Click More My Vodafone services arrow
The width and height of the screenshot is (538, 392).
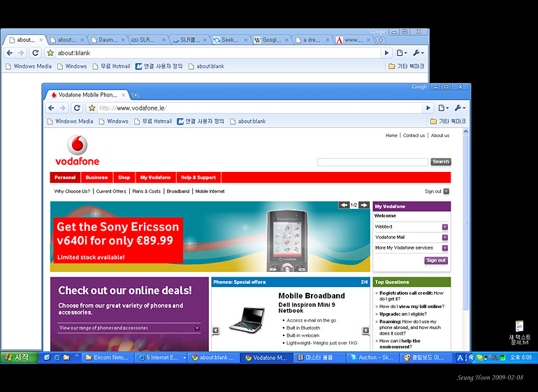(445, 248)
